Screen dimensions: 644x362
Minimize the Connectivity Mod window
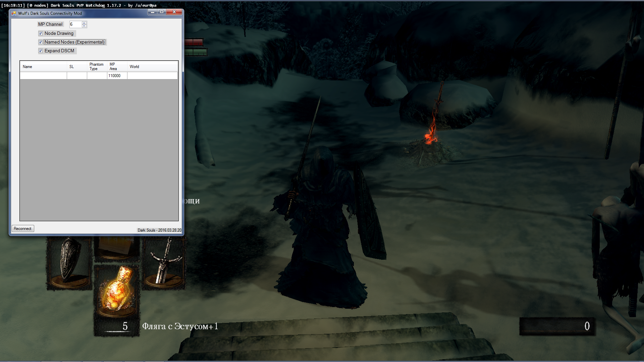pos(153,12)
